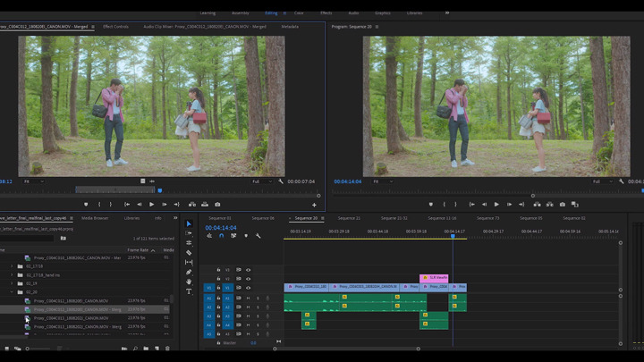The image size is (644, 362).
Task: Open the Sequence 21 timeline tab
Action: click(x=349, y=218)
